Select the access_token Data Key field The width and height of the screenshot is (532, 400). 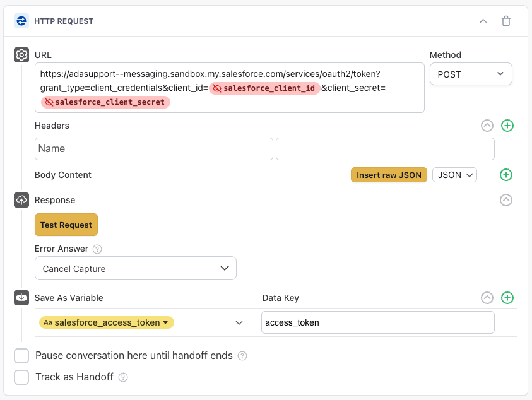pos(377,322)
